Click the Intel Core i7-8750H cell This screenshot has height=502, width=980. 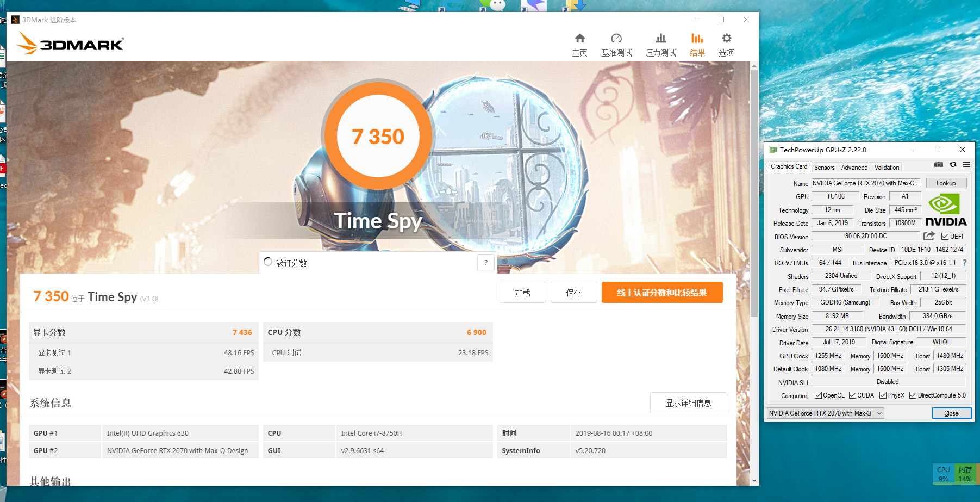[x=414, y=433]
